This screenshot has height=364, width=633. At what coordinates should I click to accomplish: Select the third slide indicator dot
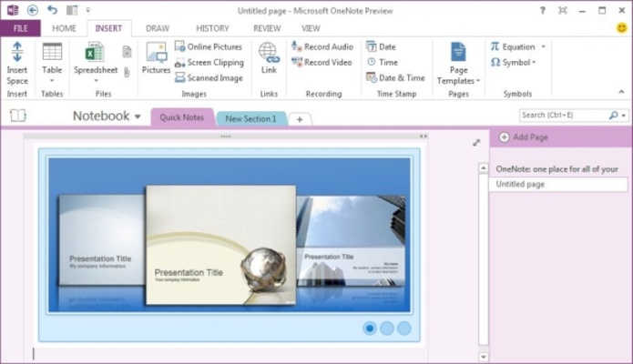pyautogui.click(x=404, y=329)
